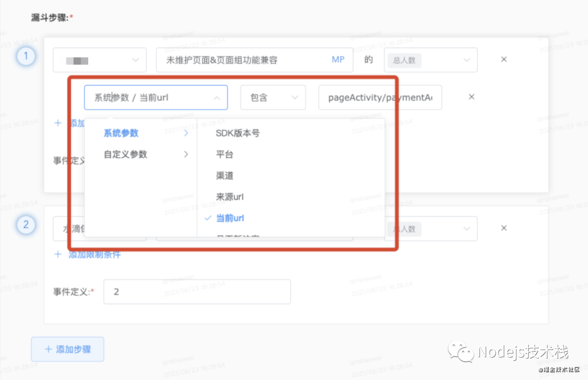Open the first event dropdown in step 1
This screenshot has height=380, width=588.
[x=99, y=60]
